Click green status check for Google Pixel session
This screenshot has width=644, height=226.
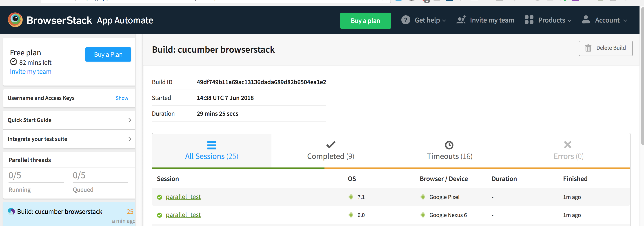click(x=160, y=197)
